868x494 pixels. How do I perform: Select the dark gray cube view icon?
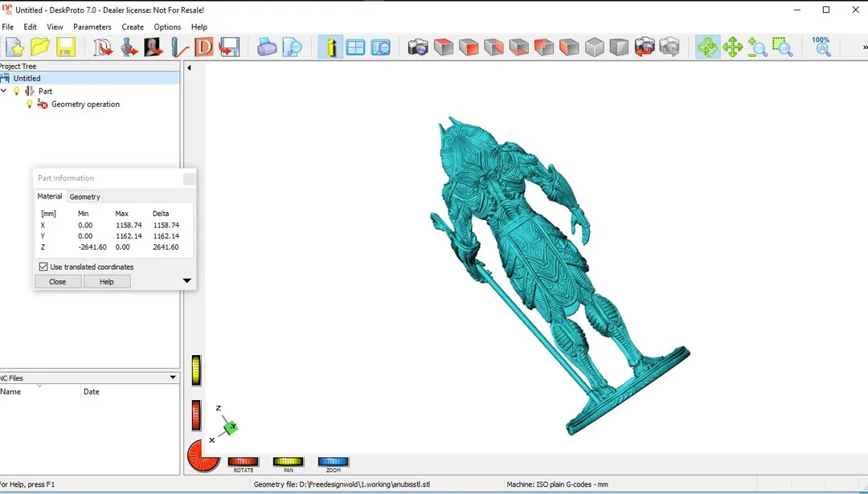coord(620,47)
